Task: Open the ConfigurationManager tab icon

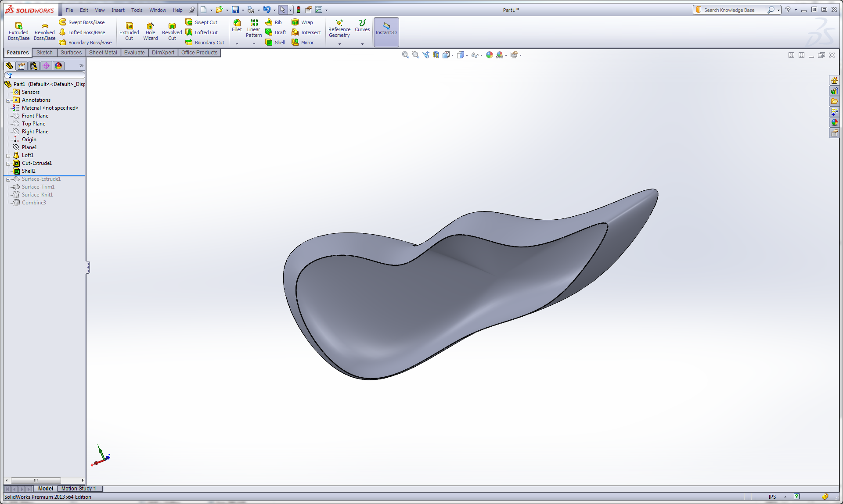Action: [33, 66]
